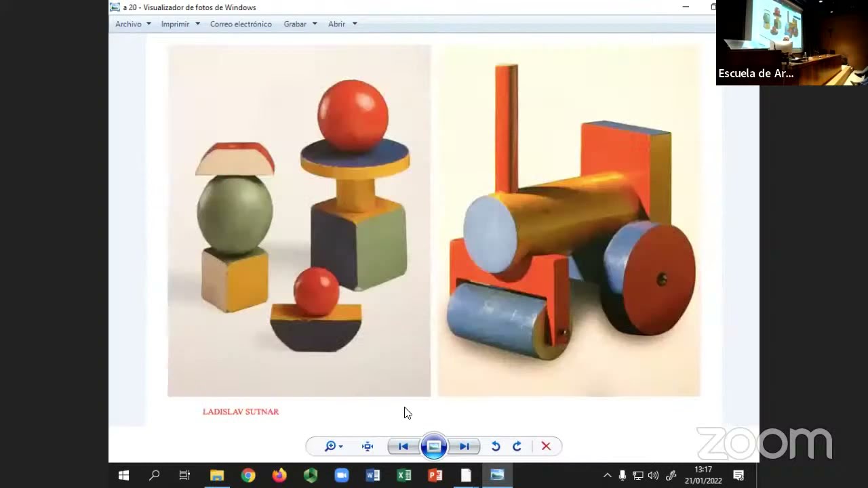Minimize the Photo Viewer window
This screenshot has width=868, height=488.
(686, 7)
